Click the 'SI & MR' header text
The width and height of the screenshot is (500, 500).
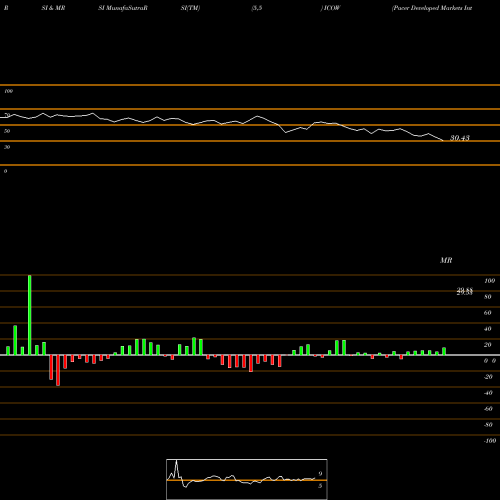tap(53, 8)
